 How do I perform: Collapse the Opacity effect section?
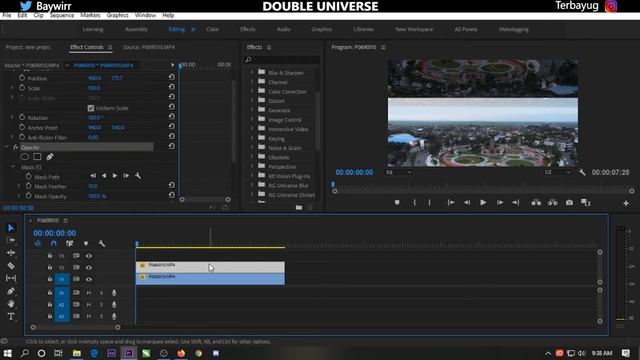(x=6, y=147)
